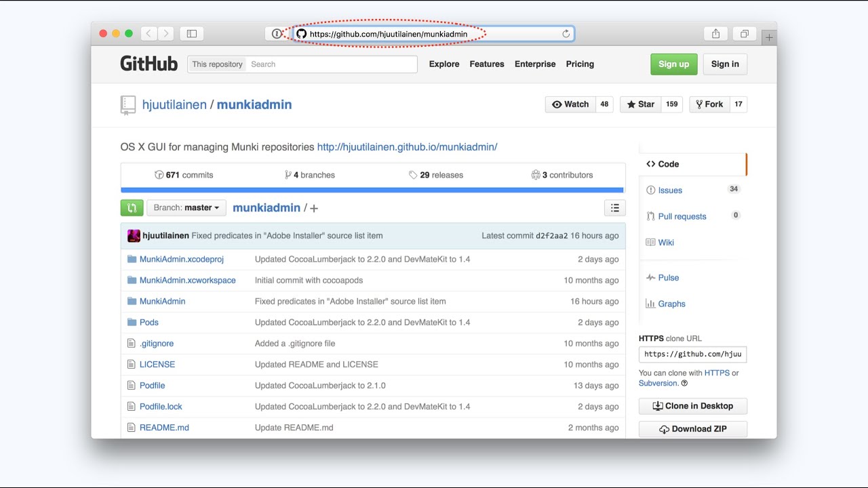This screenshot has height=488, width=868.
Task: Switch to the Code tab
Action: coord(692,164)
